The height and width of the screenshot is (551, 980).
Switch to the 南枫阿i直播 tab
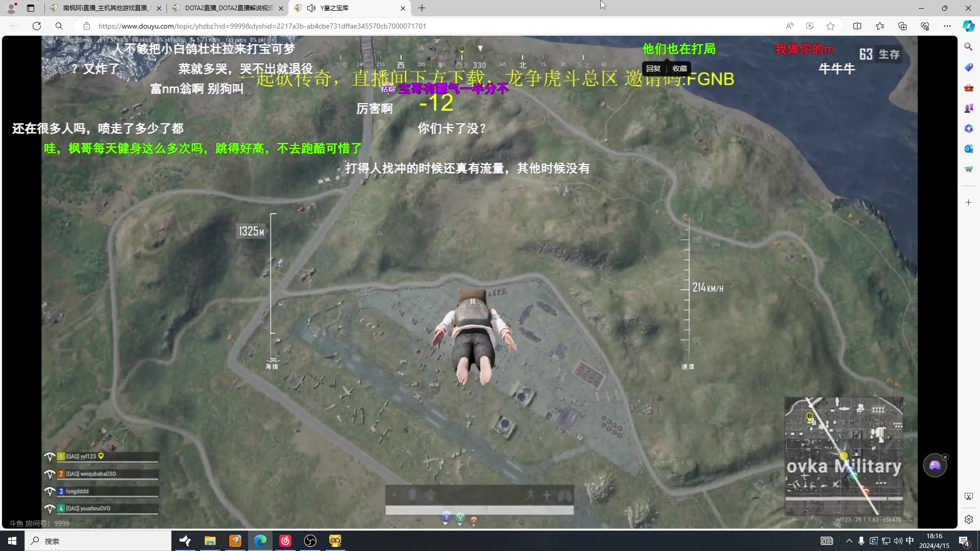[x=105, y=8]
